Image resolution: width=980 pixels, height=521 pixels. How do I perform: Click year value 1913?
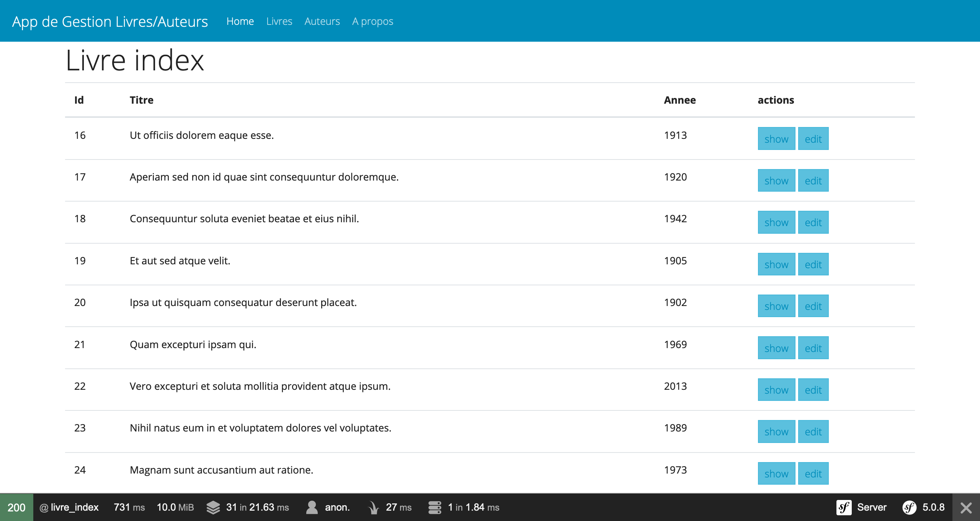point(676,135)
